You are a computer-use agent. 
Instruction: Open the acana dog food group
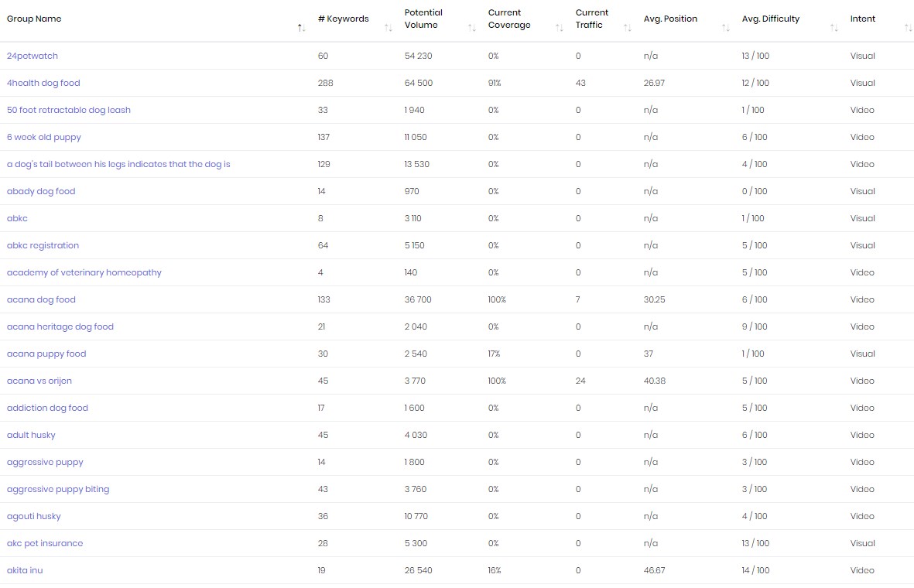coord(41,299)
